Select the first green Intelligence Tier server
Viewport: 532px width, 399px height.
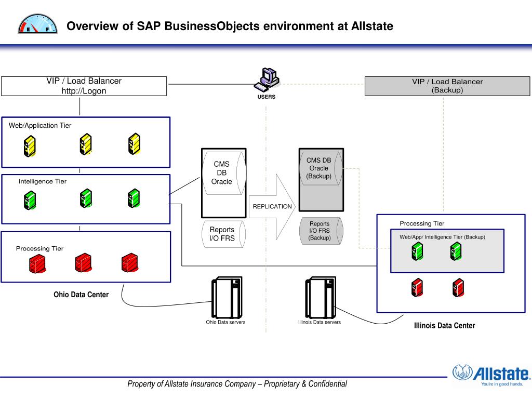click(30, 200)
